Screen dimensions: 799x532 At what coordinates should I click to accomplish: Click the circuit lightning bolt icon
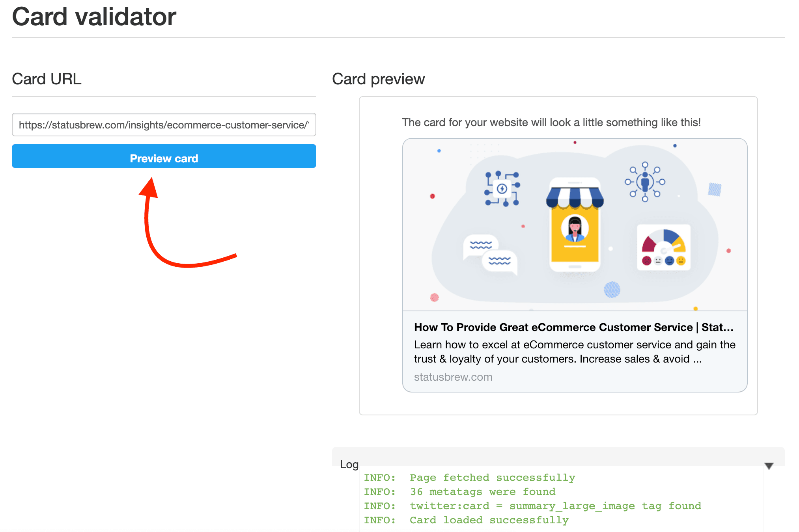click(x=502, y=189)
